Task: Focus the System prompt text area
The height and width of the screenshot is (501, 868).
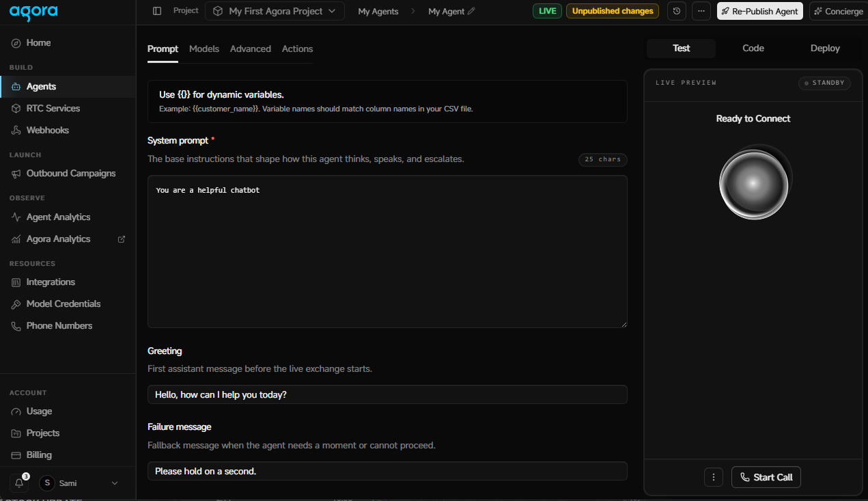Action: tap(387, 252)
